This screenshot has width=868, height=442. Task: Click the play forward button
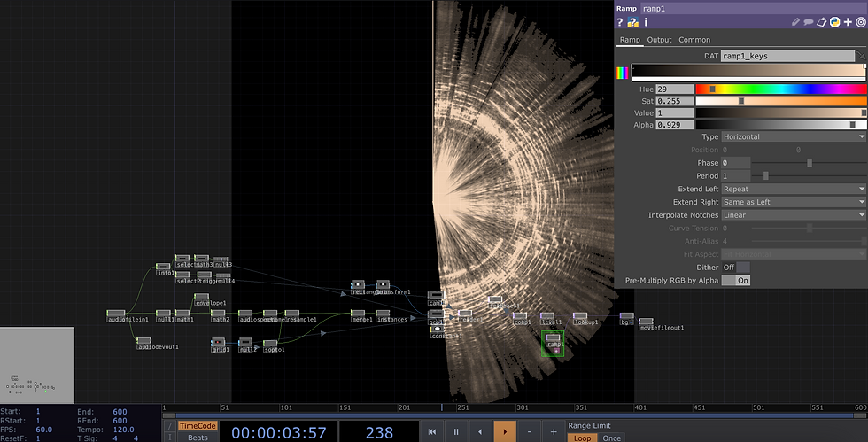504,431
